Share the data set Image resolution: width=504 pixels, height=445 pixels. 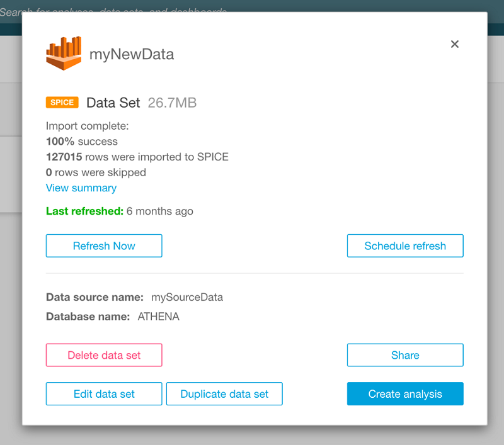(x=405, y=355)
